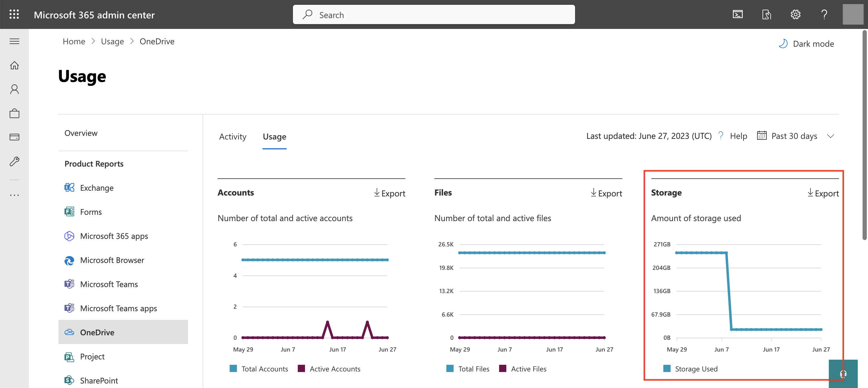The width and height of the screenshot is (868, 388).
Task: Open the Exchange product report
Action: (x=123, y=188)
